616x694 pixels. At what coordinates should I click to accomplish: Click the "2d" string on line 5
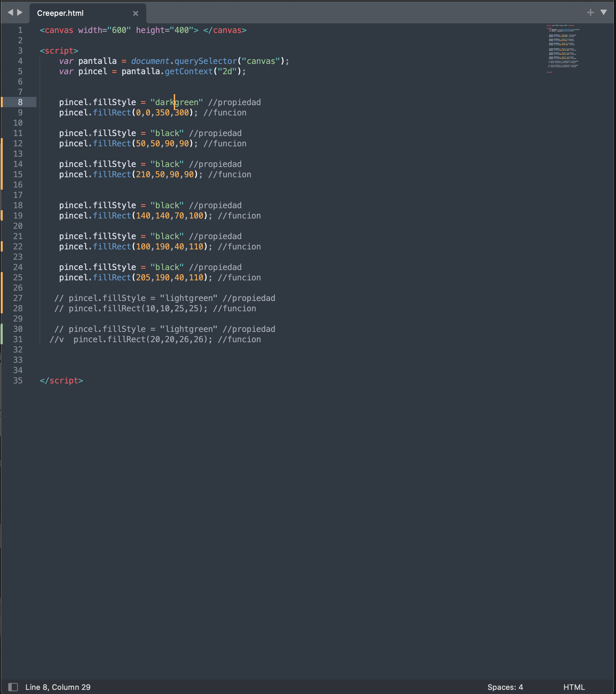227,71
